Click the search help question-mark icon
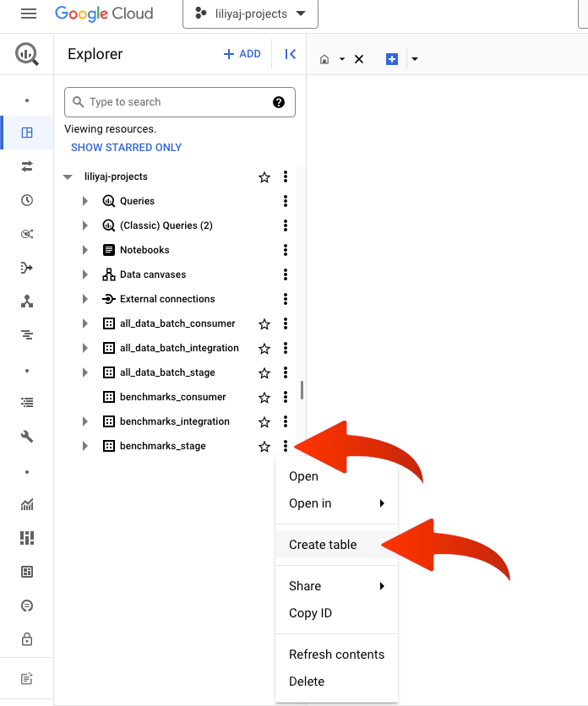The height and width of the screenshot is (706, 588). (279, 102)
